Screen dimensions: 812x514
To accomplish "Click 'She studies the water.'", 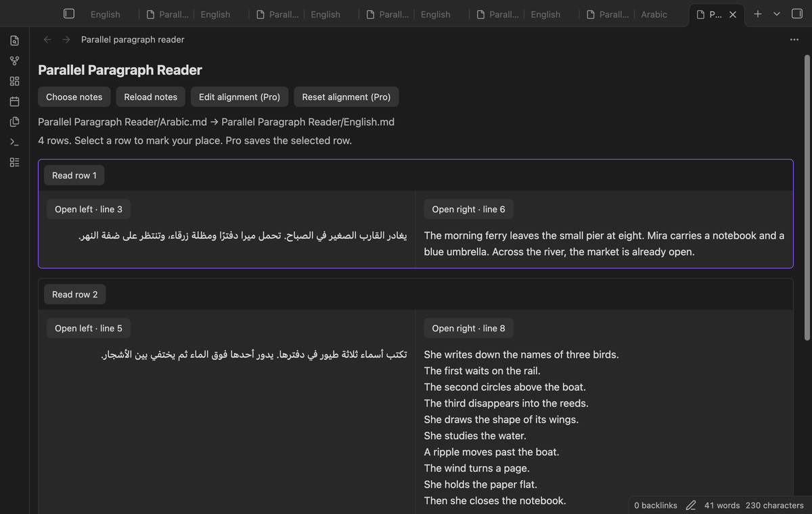I will pos(475,436).
